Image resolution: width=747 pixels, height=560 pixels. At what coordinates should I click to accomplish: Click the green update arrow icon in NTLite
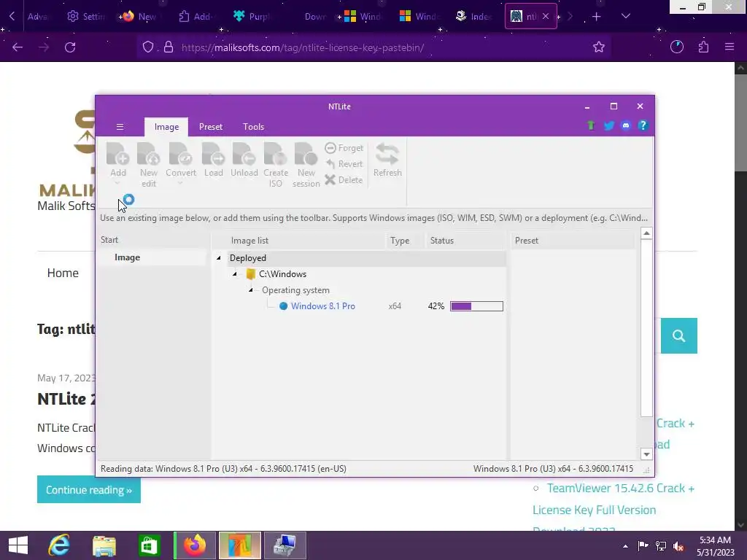(591, 125)
